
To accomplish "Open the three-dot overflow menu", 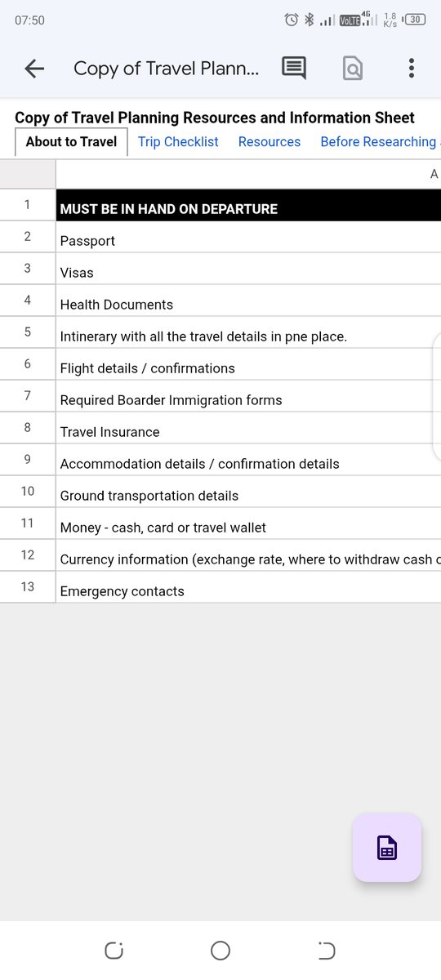I will coord(412,69).
